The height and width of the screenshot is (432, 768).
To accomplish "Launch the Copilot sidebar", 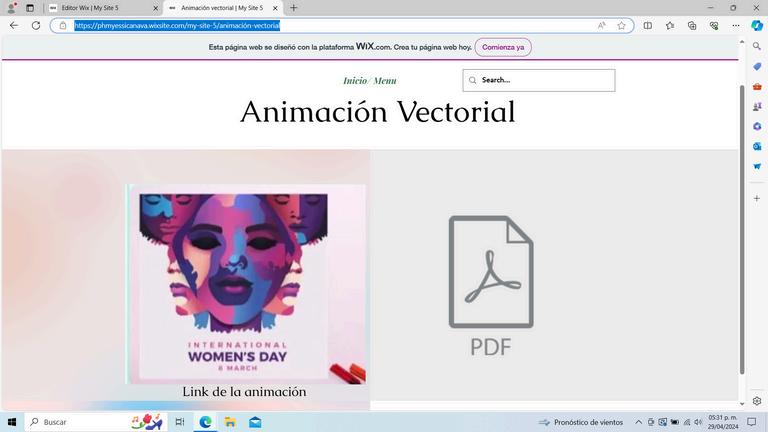I will click(x=757, y=25).
